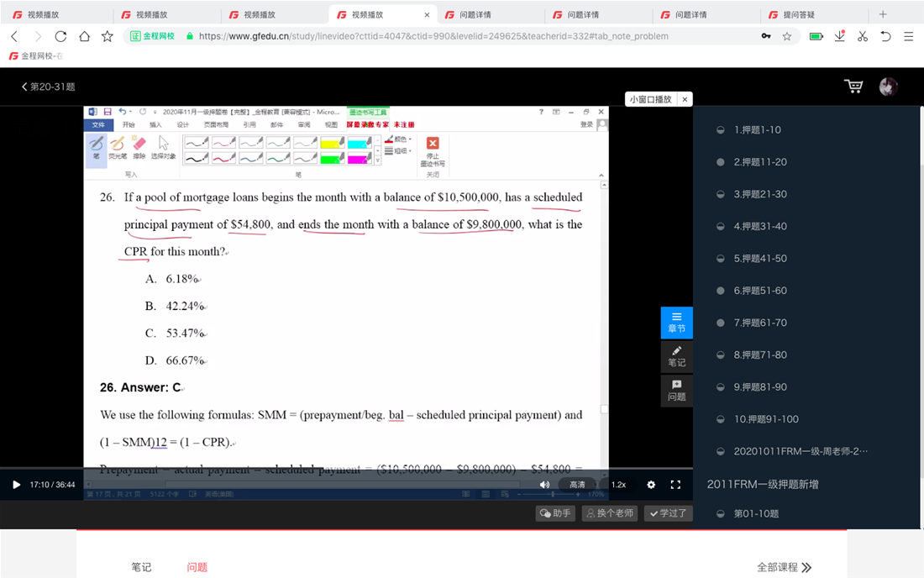Open the shopping cart

point(853,87)
